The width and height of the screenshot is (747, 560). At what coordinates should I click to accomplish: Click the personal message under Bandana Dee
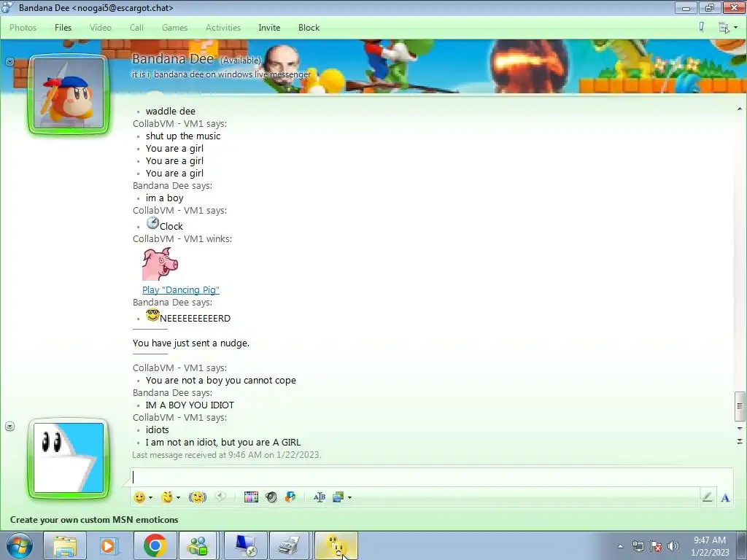click(x=221, y=74)
